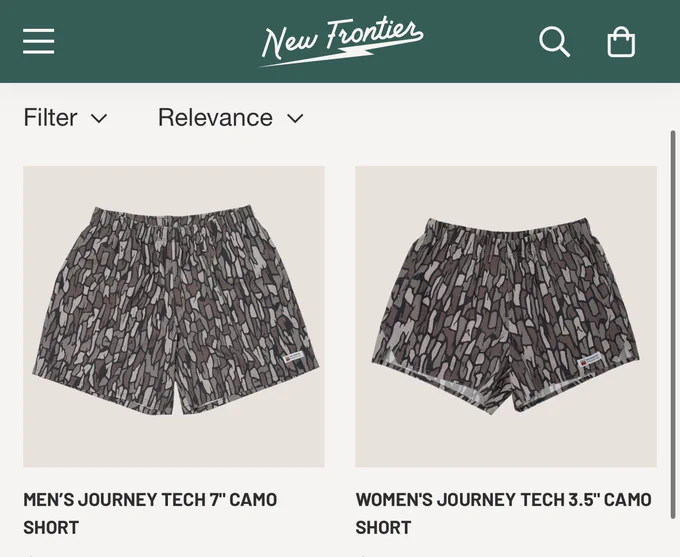The height and width of the screenshot is (557, 680).
Task: Click the page vertical scrollbar
Action: [x=673, y=324]
